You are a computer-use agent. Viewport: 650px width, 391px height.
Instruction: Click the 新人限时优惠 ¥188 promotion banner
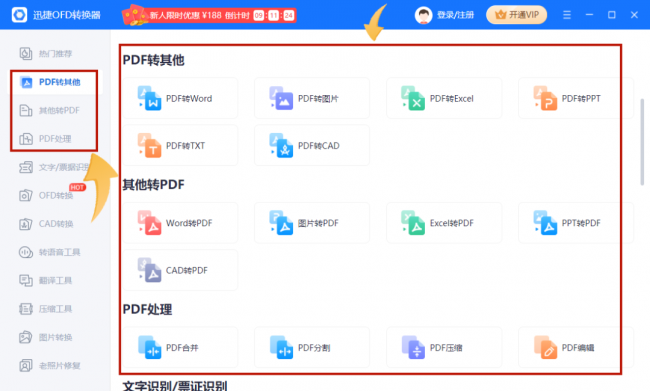(209, 15)
